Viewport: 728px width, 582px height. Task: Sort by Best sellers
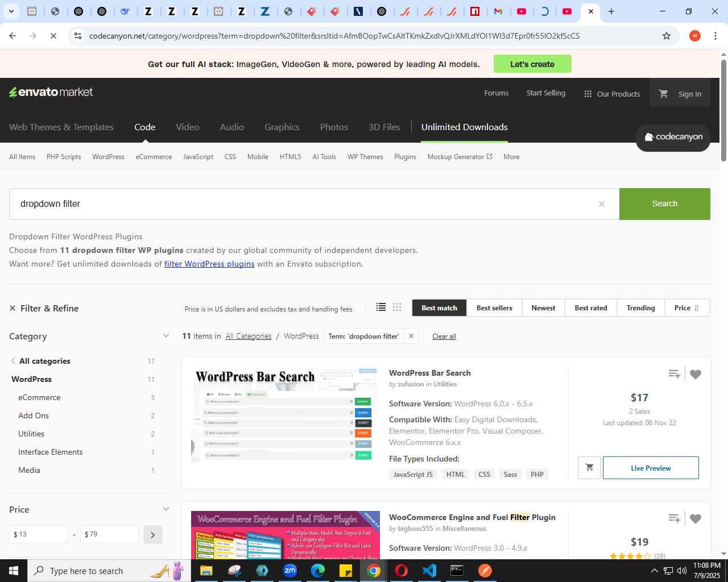pos(494,307)
